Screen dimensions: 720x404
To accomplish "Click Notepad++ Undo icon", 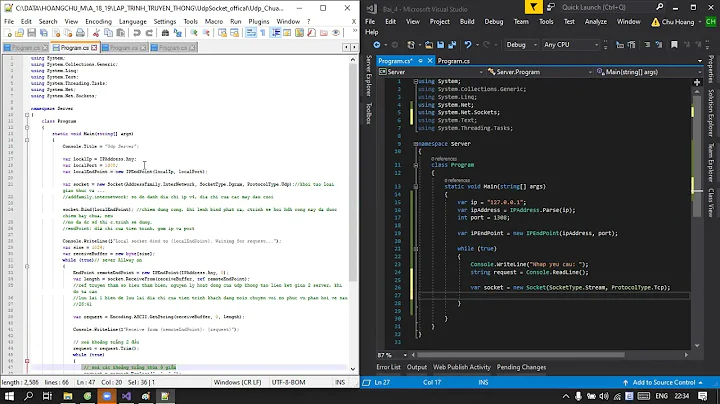I will click(x=136, y=33).
